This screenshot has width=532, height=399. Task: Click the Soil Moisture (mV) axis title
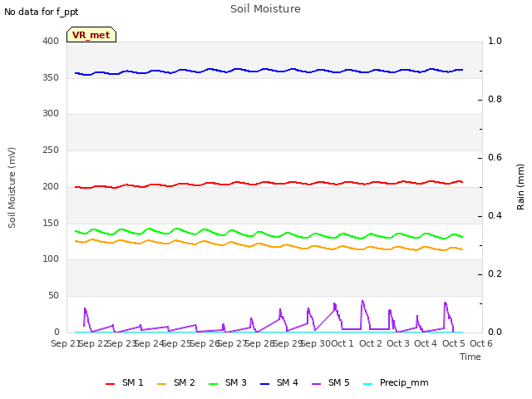pyautogui.click(x=12, y=188)
